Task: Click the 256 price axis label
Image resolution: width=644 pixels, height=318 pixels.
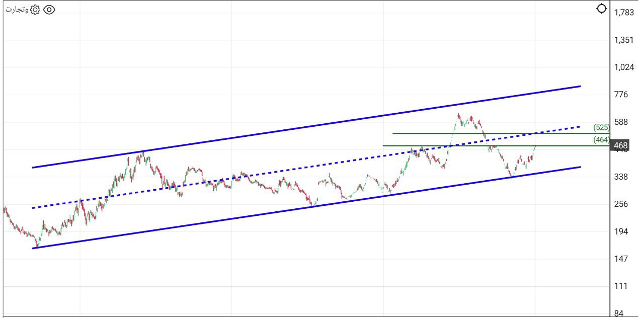Action: point(621,204)
